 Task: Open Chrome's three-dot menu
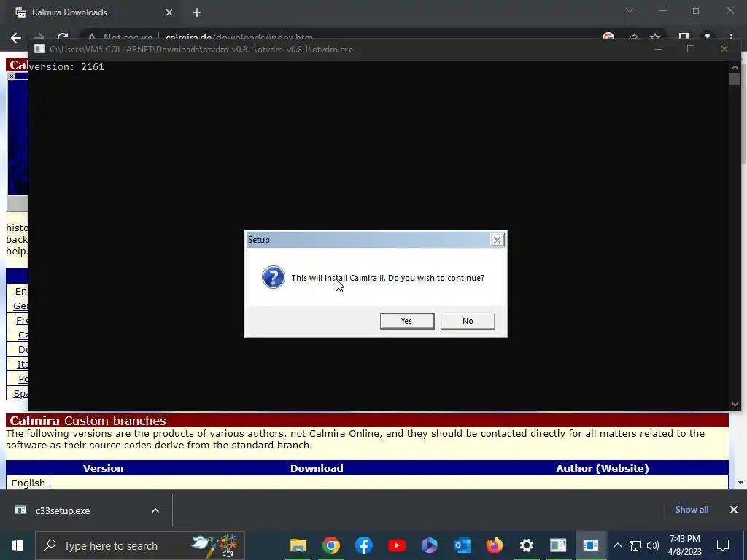tap(731, 38)
